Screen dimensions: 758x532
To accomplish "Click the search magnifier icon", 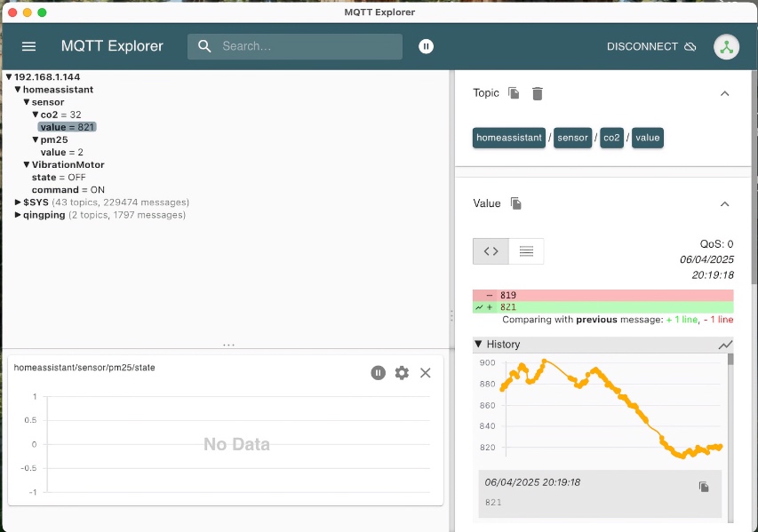I will [204, 46].
